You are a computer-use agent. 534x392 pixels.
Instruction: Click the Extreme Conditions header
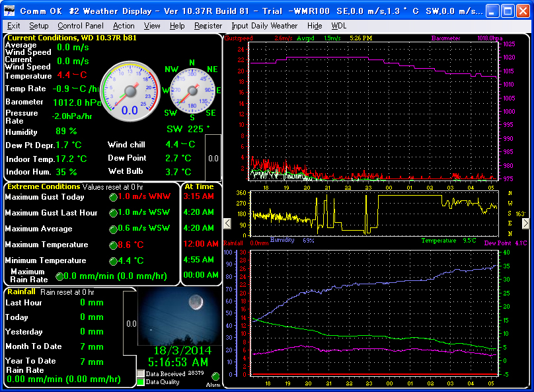44,186
